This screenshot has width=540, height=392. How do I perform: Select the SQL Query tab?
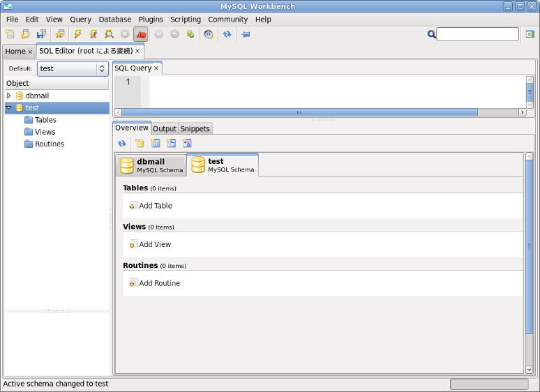(x=133, y=68)
